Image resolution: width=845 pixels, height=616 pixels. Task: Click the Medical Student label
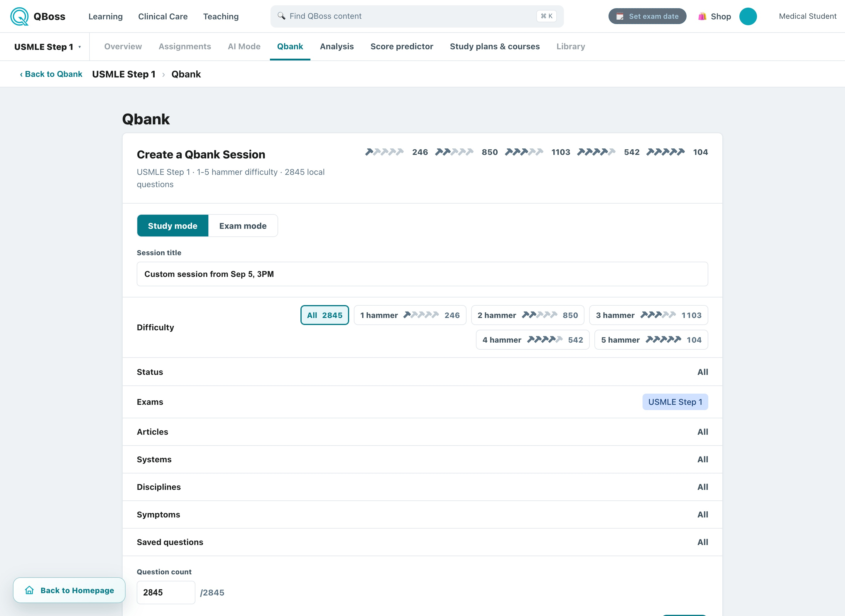coord(808,16)
